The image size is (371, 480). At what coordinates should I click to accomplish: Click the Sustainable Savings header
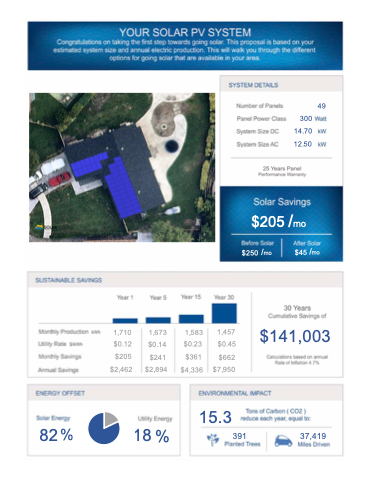[69, 280]
